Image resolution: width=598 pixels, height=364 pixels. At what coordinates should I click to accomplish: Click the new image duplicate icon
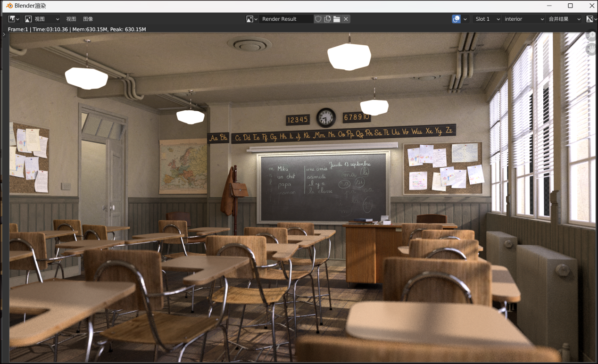click(x=327, y=19)
